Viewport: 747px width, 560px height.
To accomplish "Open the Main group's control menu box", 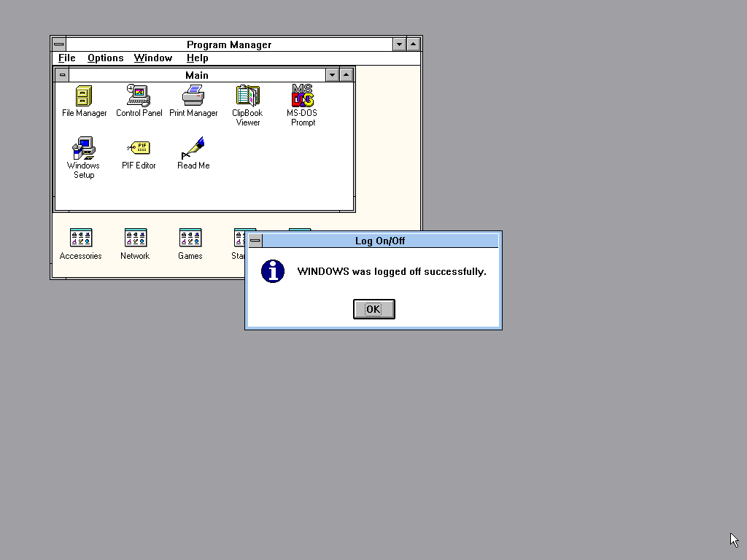I will pos(63,75).
